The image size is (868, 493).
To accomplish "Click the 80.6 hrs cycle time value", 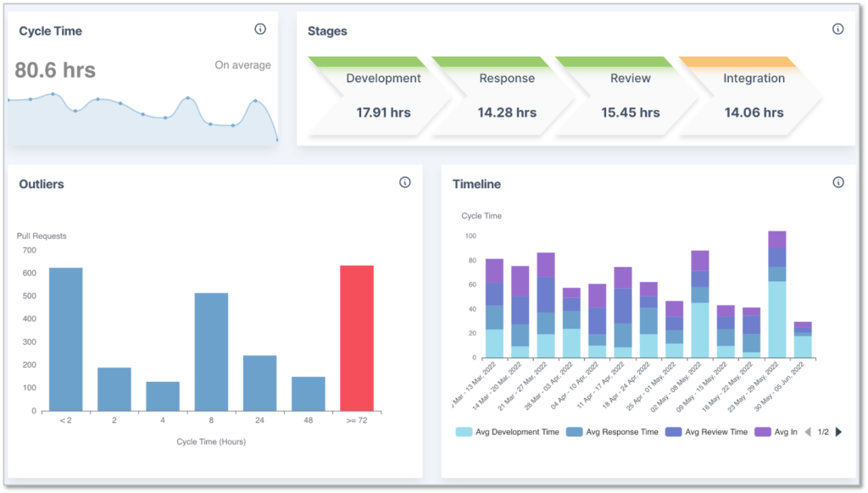I will coord(55,70).
